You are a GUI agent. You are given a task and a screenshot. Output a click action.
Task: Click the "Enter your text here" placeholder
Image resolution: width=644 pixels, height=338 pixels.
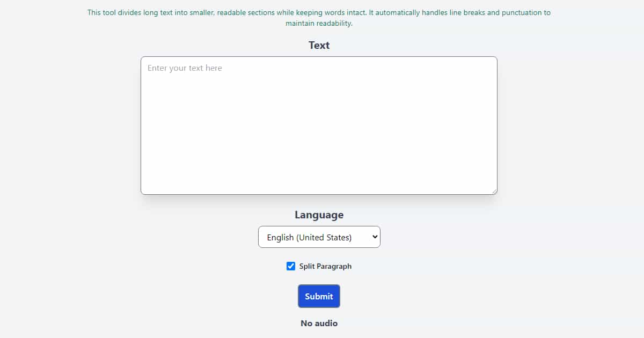tap(185, 68)
